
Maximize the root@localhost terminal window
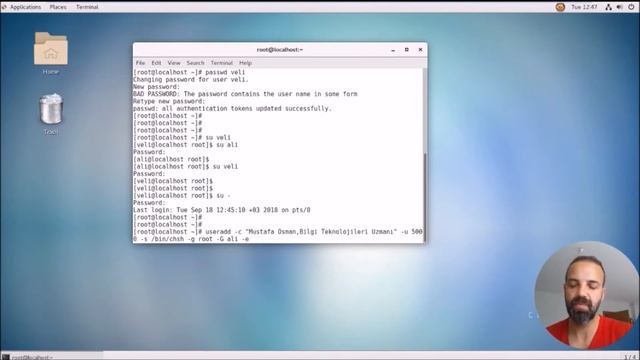[x=407, y=50]
